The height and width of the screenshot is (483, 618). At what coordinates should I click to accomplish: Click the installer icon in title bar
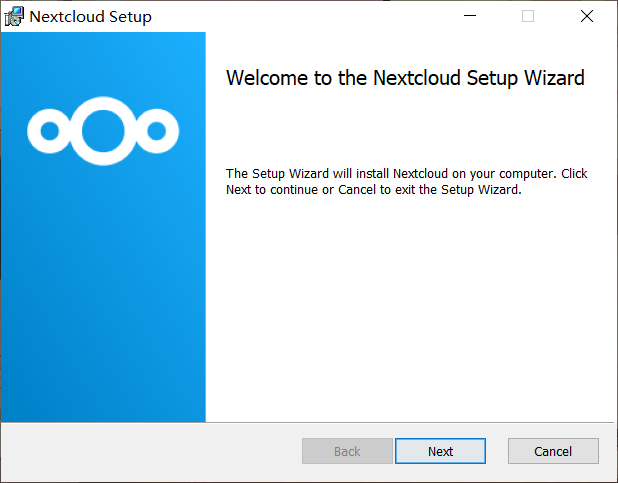[x=14, y=17]
